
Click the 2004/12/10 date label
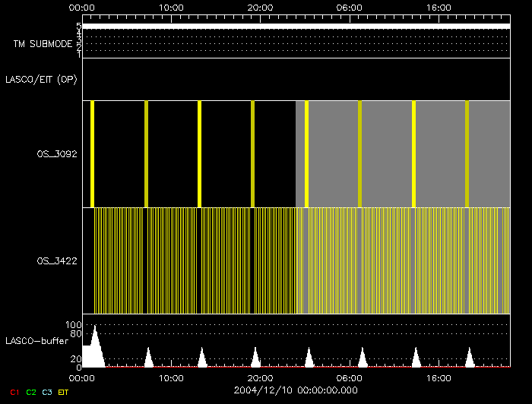pyautogui.click(x=295, y=390)
